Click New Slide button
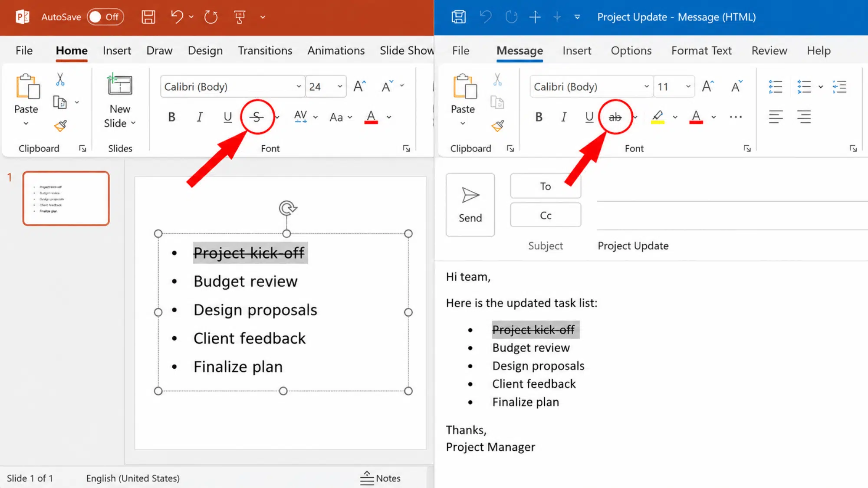 (x=120, y=101)
